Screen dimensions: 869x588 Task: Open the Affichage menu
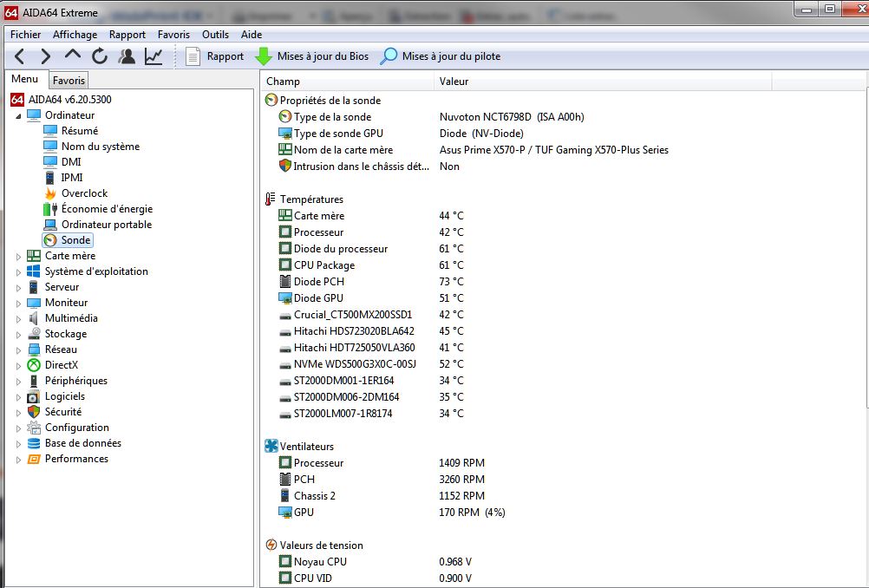(x=75, y=35)
